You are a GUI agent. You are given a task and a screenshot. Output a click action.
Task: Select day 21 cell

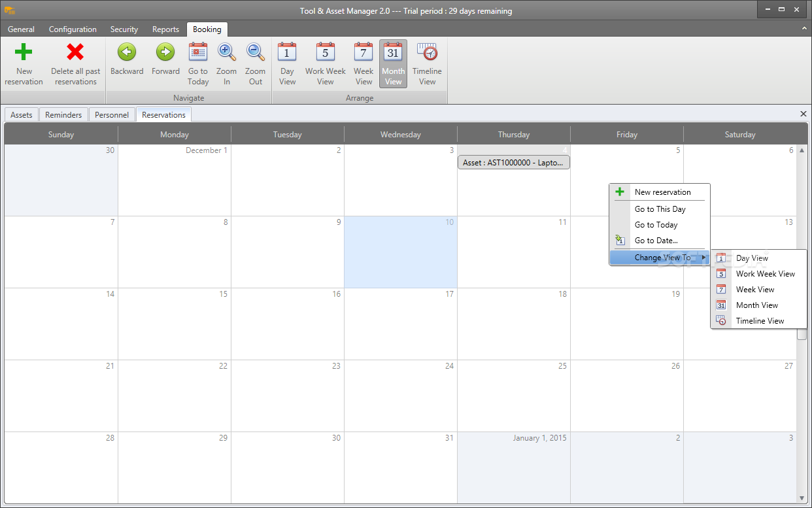[61, 396]
